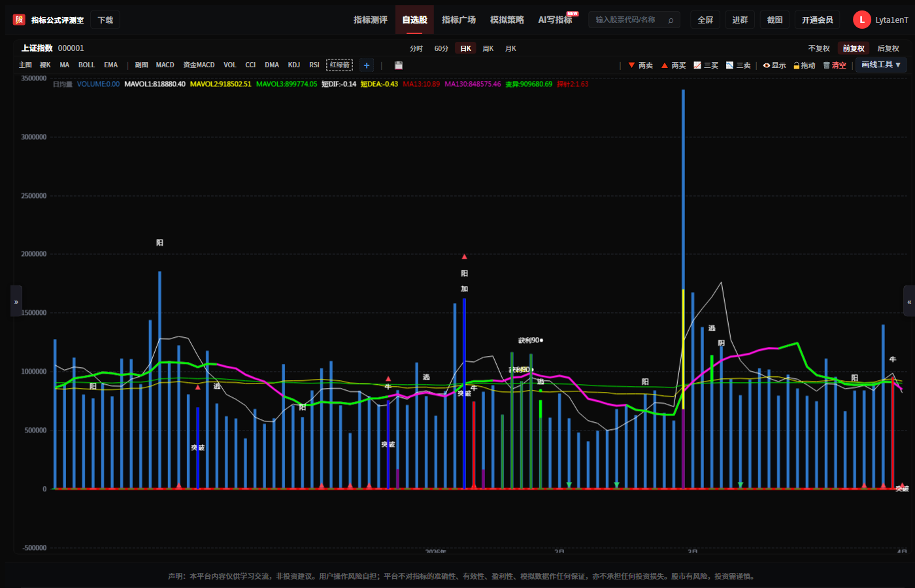Switch to the 分时 time-sharing chart
The image size is (915, 588).
click(416, 48)
